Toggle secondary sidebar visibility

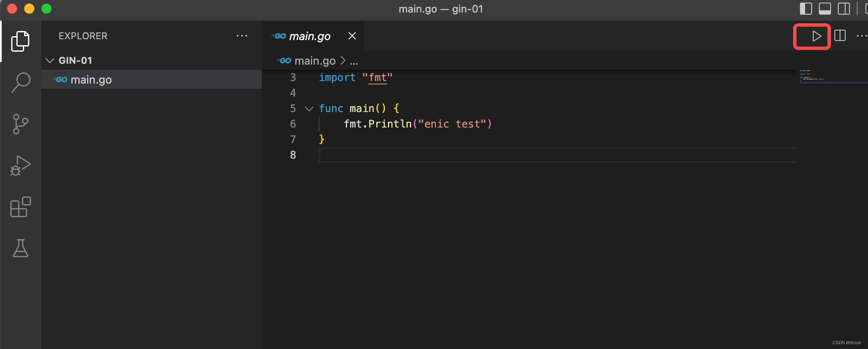tap(843, 9)
